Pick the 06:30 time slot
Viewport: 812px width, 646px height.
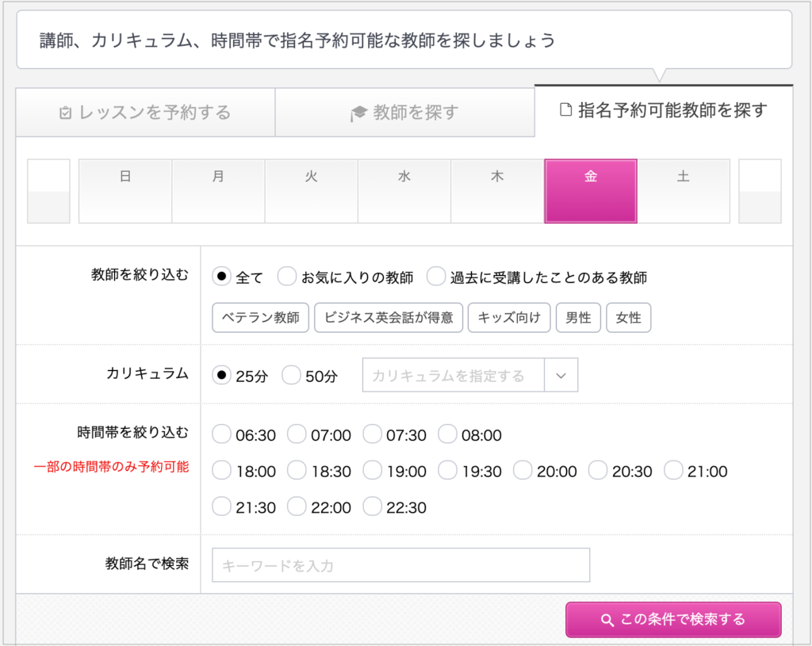[222, 434]
